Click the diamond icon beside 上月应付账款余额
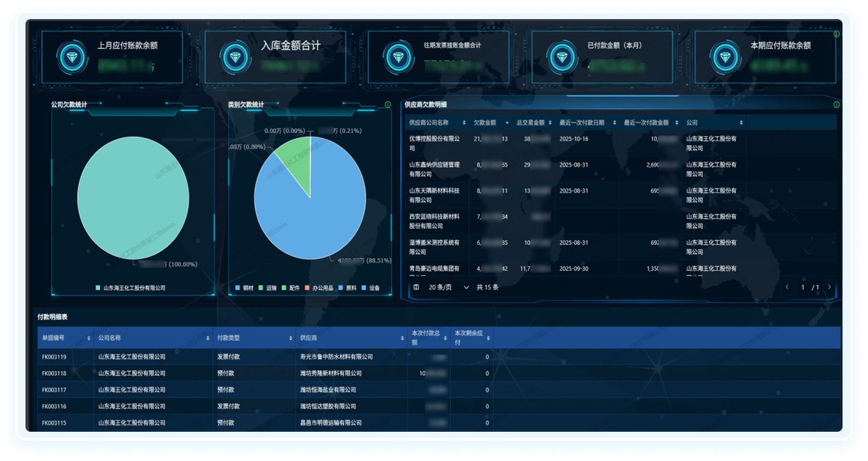868x461 pixels. [71, 57]
